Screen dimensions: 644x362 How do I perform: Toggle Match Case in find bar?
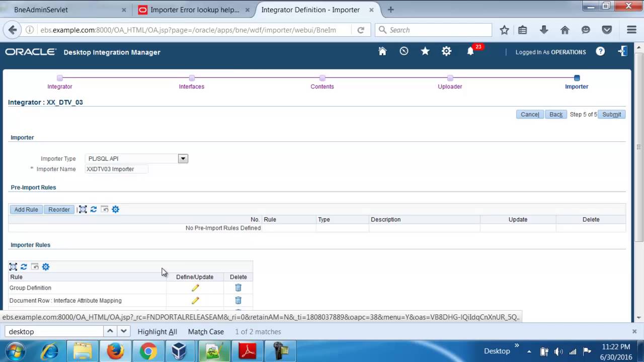[x=206, y=331]
